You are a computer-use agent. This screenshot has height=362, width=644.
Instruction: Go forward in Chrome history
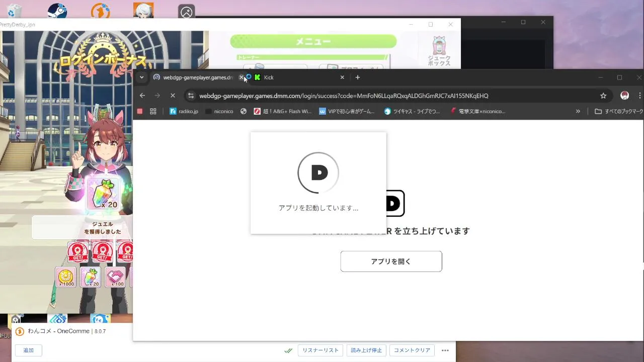[157, 96]
